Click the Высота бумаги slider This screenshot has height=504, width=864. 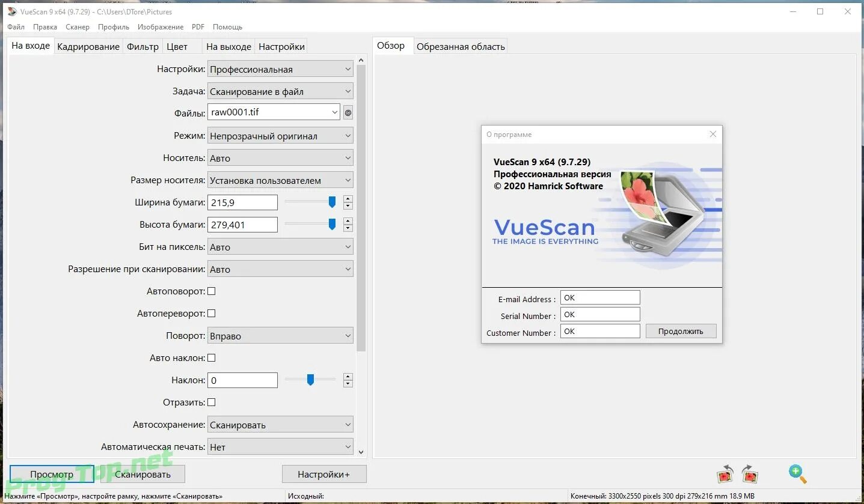pos(310,225)
